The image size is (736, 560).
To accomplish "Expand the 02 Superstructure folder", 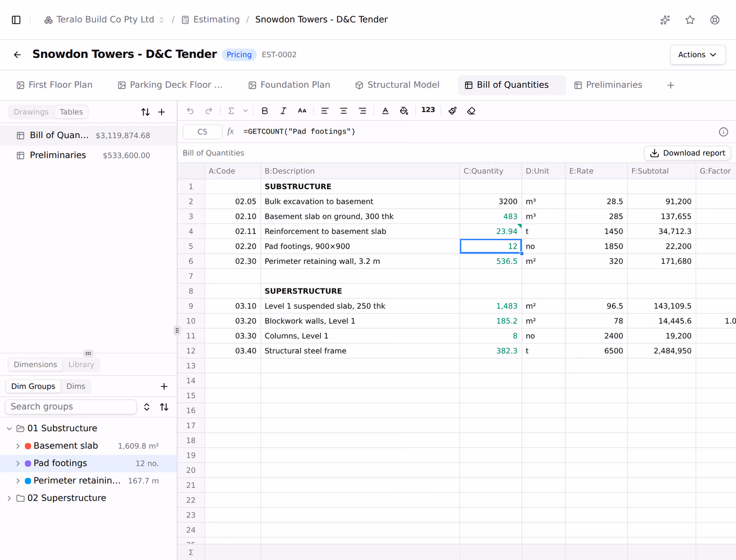I will pyautogui.click(x=10, y=498).
